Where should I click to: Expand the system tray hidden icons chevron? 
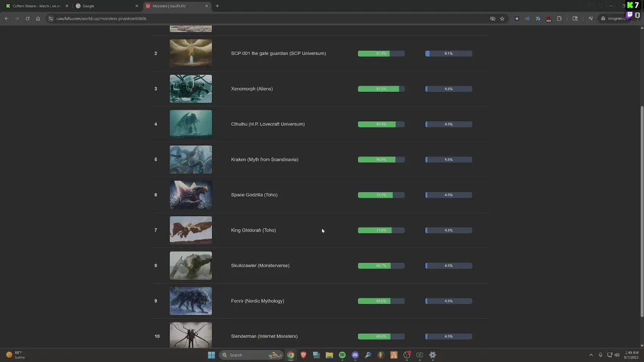[591, 355]
